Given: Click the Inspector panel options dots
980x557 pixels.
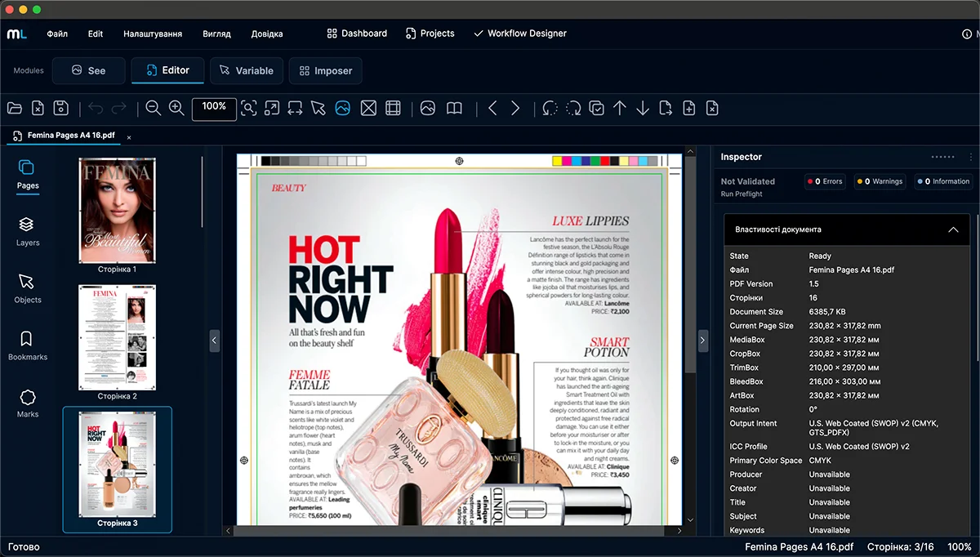Looking at the screenshot, I should click(942, 157).
